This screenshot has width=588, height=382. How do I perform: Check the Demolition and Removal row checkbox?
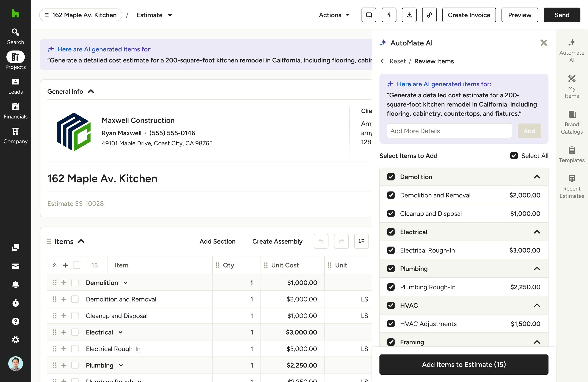75,299
